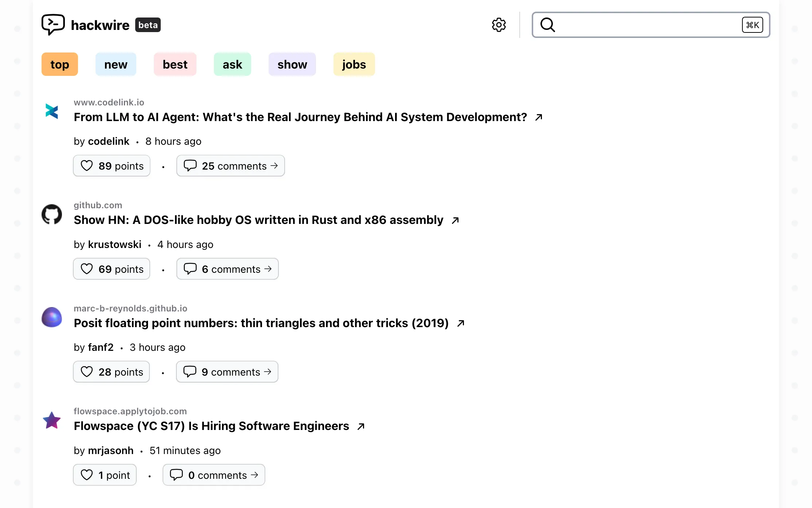Click the ⌘K shortcut badge in search

pos(752,25)
